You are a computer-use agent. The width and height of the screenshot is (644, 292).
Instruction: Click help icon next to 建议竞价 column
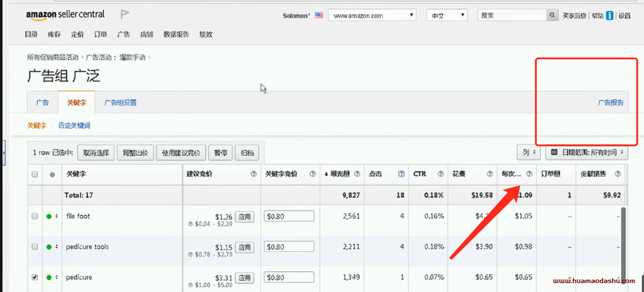[x=253, y=174]
